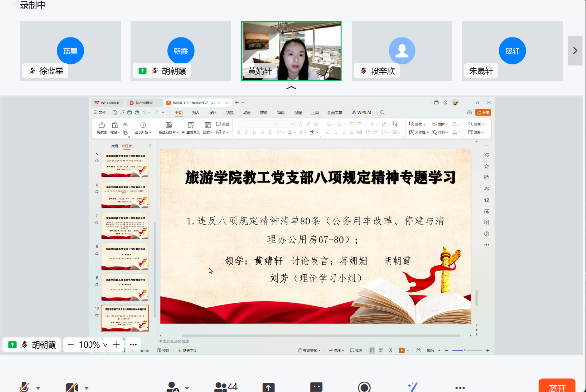The width and height of the screenshot is (586, 392).
Task: Open the 审阅 ribbon tab
Action: (281, 112)
